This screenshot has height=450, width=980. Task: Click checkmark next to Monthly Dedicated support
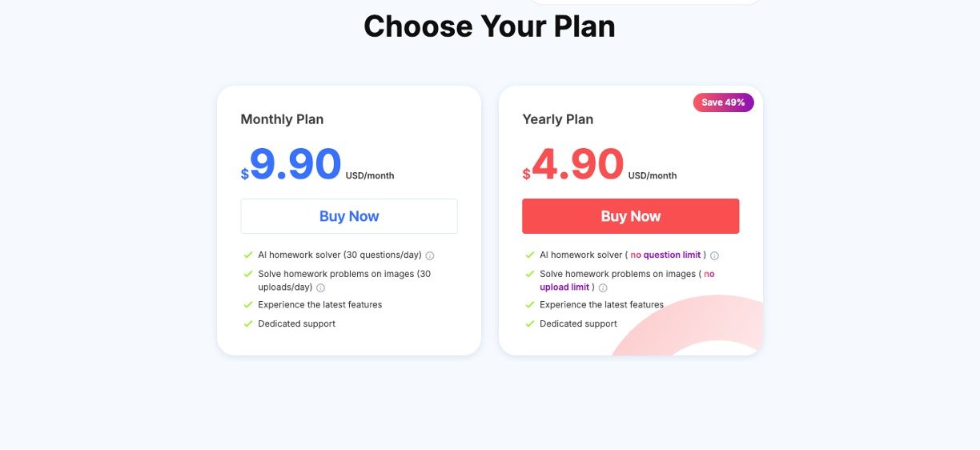[x=248, y=324]
